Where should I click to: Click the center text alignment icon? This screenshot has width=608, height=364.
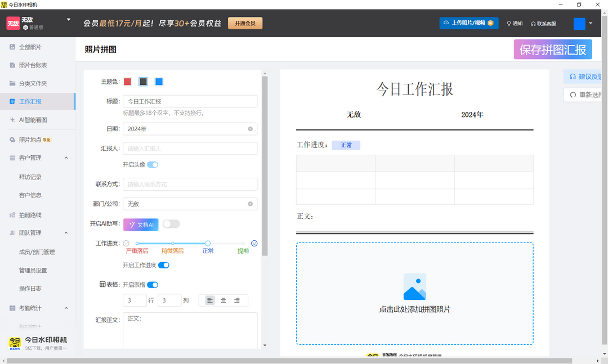click(223, 300)
